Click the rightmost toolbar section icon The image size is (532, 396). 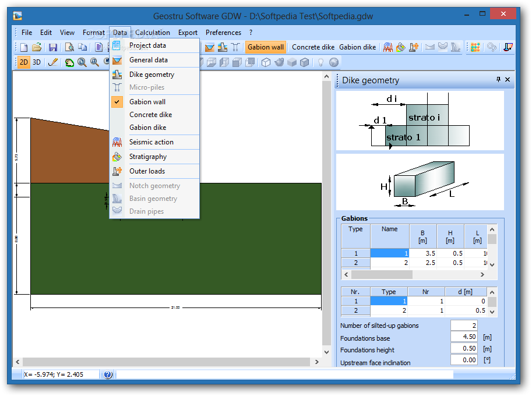508,47
